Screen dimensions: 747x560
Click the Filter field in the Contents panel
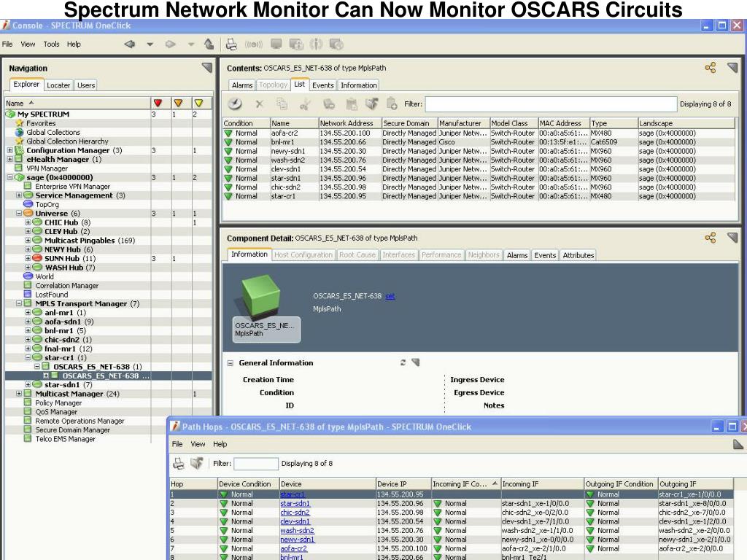point(551,104)
